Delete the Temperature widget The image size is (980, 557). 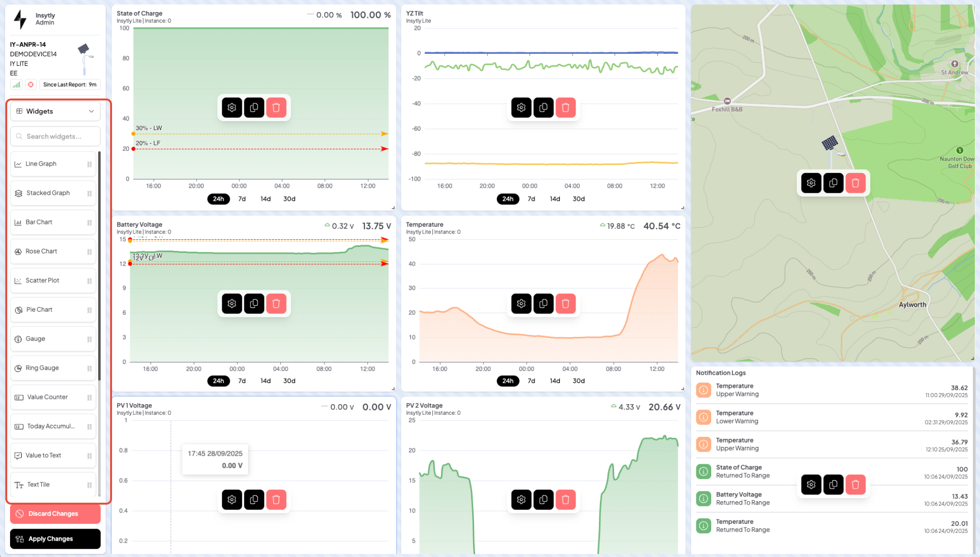[x=565, y=303]
